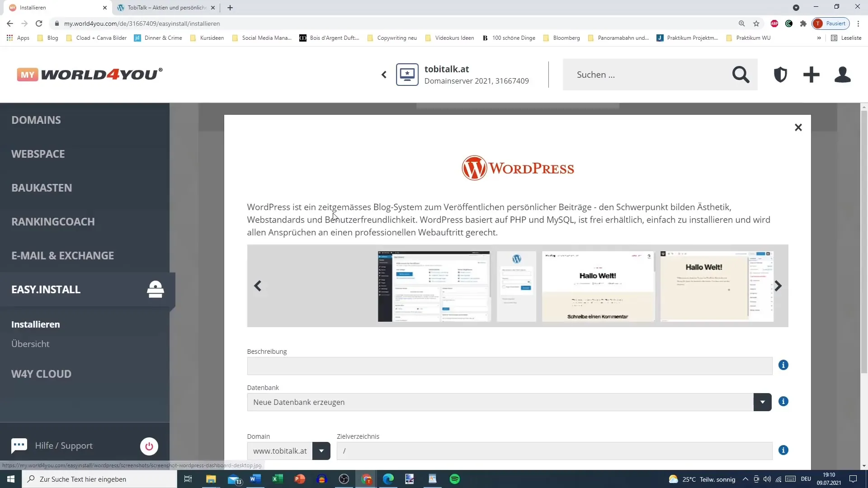
Task: Open the weather widget 25°C
Action: pyautogui.click(x=702, y=479)
